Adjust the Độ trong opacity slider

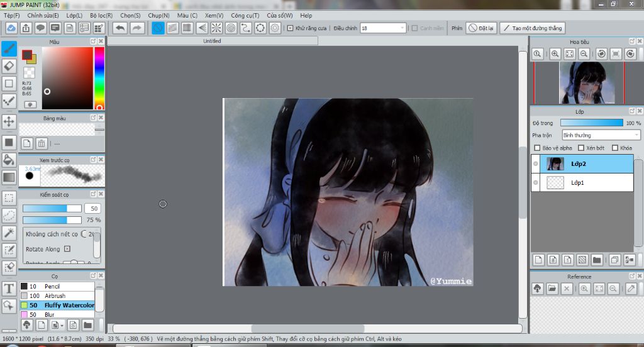pos(591,123)
